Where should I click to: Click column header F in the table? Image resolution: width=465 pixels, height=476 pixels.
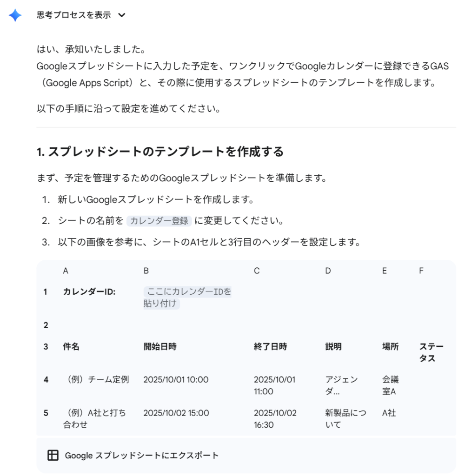click(x=421, y=271)
